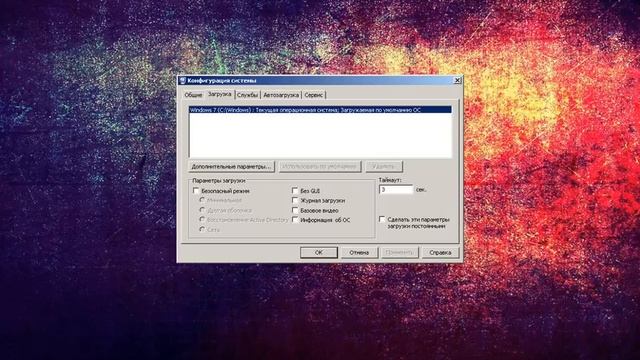Confirm with the OK button
This screenshot has width=640, height=360.
[319, 253]
